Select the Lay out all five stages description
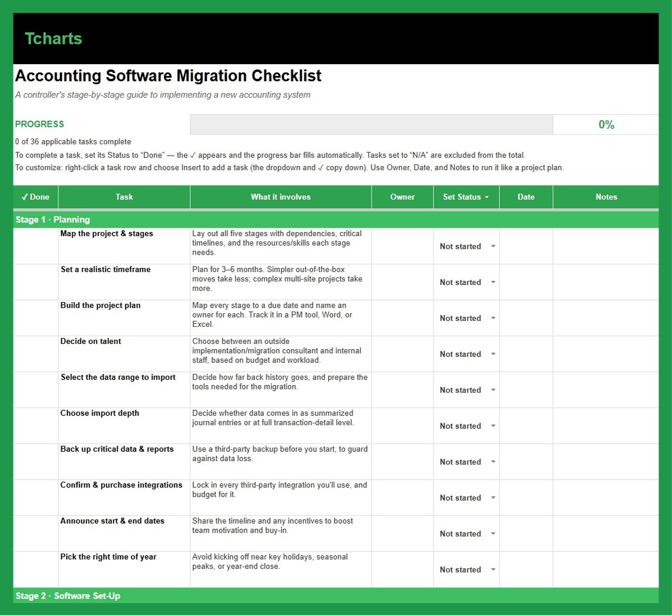The width and height of the screenshot is (672, 616). click(281, 246)
